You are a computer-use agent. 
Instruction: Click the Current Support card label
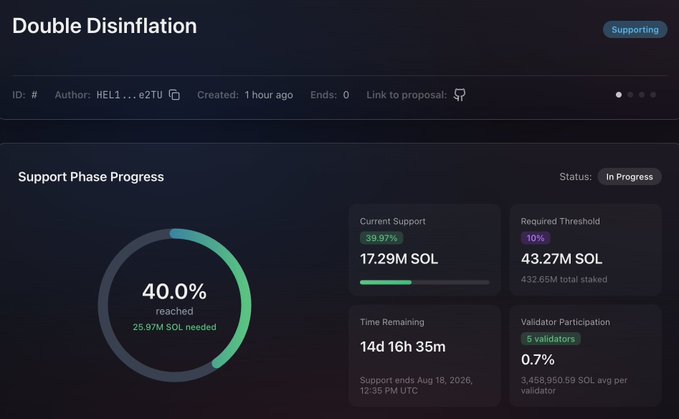[392, 221]
